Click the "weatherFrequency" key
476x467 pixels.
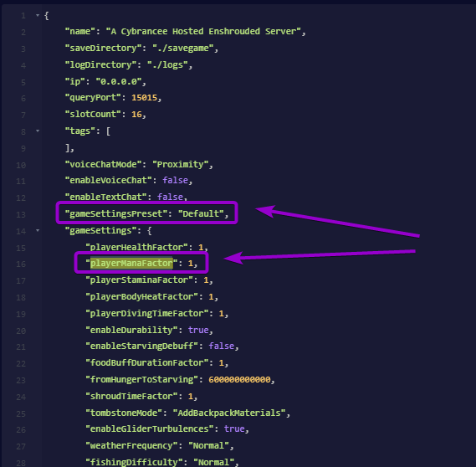pyautogui.click(x=131, y=446)
